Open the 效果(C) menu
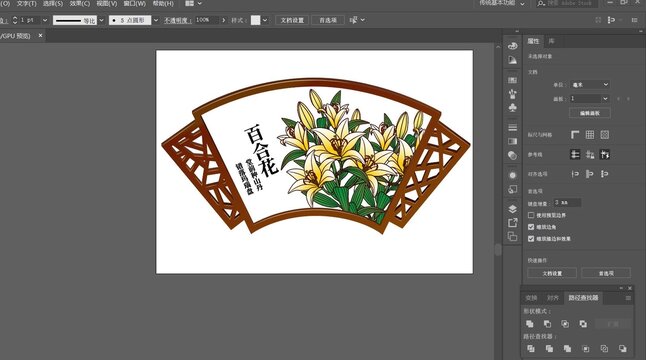The width and height of the screenshot is (646, 360). (x=80, y=3)
